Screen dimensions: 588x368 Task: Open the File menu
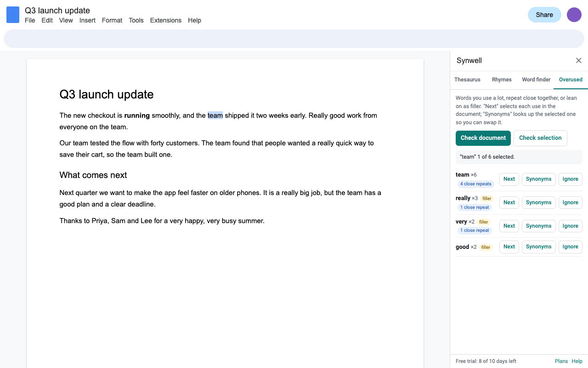30,20
